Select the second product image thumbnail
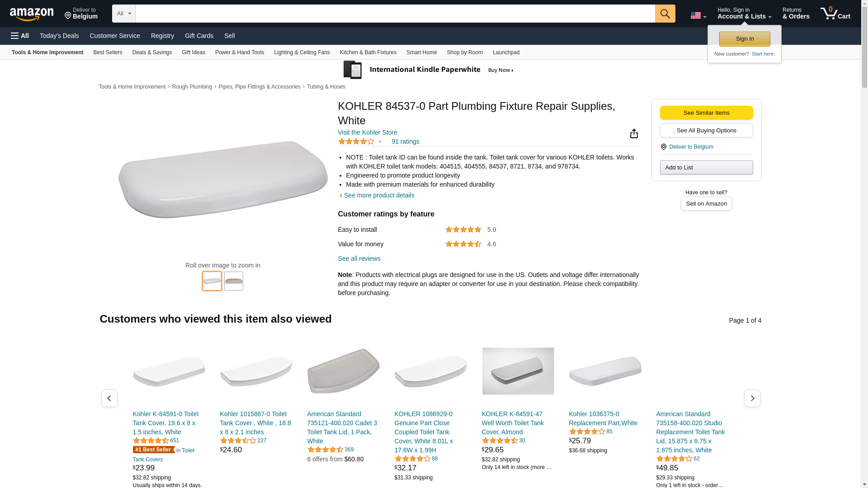The width and height of the screenshot is (868, 488). [x=234, y=281]
